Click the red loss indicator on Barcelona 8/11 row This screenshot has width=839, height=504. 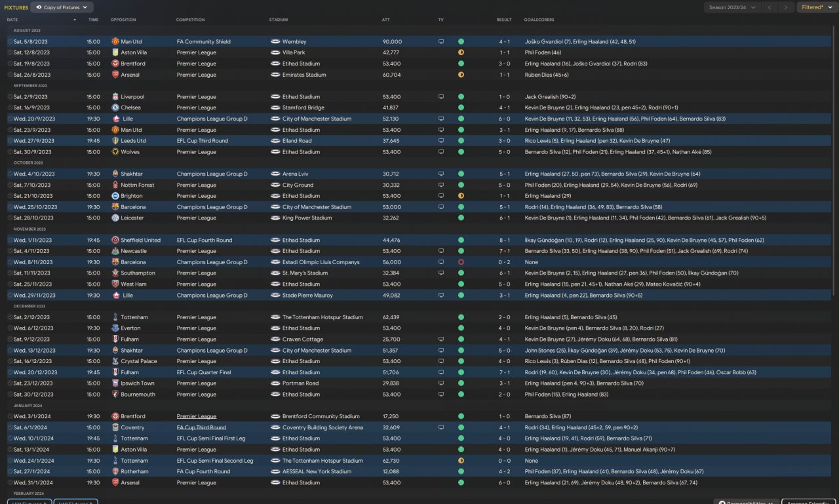coord(461,262)
